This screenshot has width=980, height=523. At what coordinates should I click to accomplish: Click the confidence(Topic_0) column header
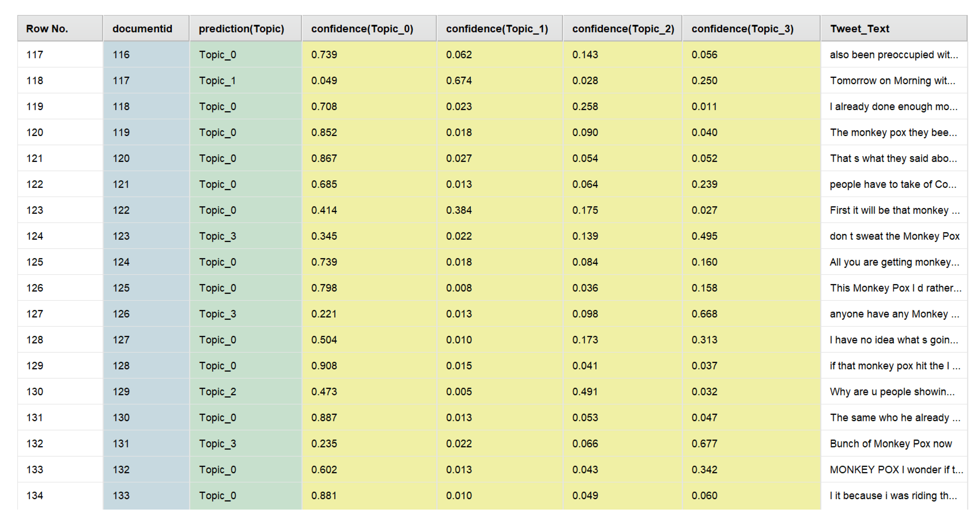(x=362, y=28)
